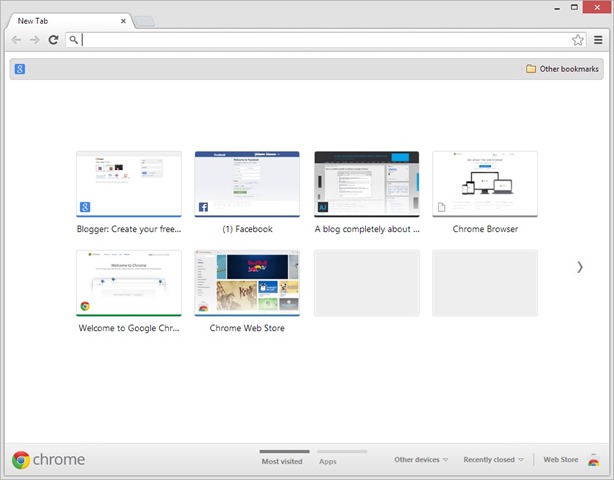This screenshot has height=480, width=614.
Task: Click the back navigation arrow
Action: point(16,40)
